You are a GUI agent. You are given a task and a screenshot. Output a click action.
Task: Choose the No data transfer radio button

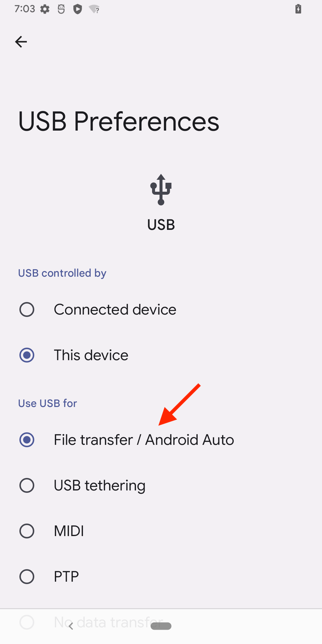pos(27,622)
